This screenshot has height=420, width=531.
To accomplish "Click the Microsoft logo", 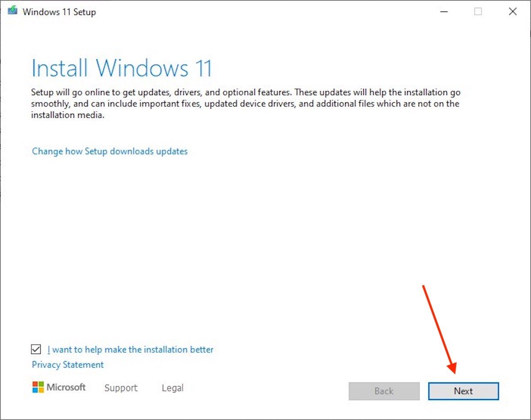I will pyautogui.click(x=59, y=388).
